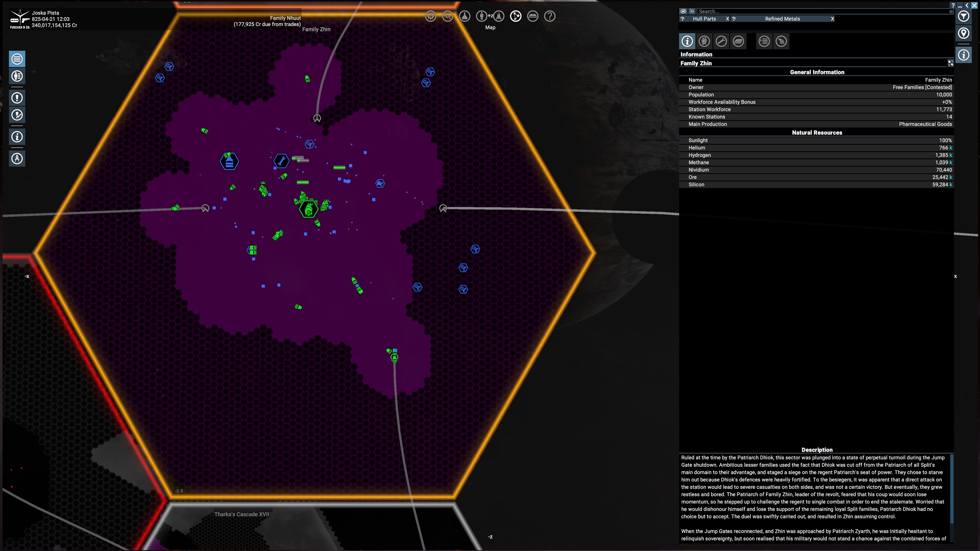Open Mission Offers exclamation icon
Viewport: 980px width, 551px height.
coord(17,98)
